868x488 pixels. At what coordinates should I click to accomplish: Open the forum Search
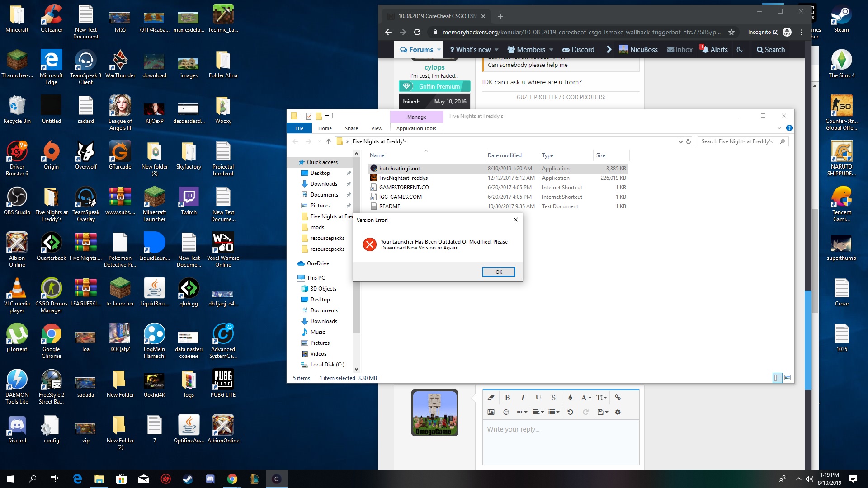coord(771,50)
